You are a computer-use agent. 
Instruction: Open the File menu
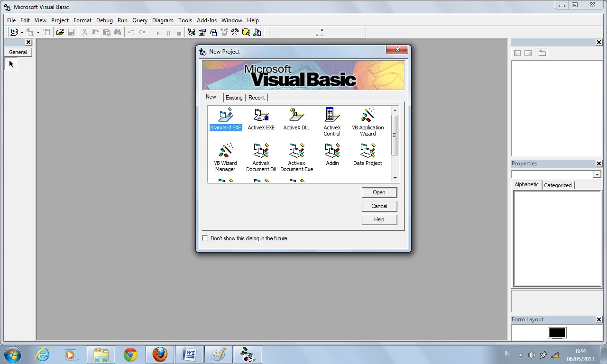[x=11, y=20]
